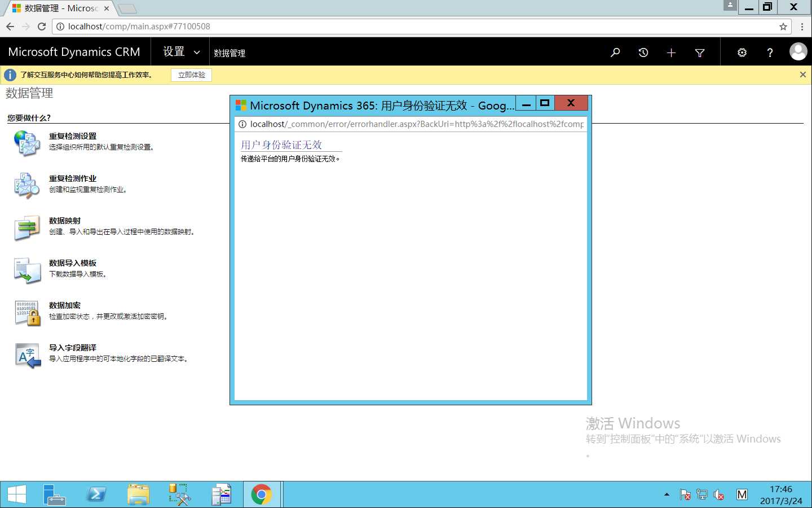Screen dimensions: 812x508
Task: Open the taskbar icon left of Chrome
Action: (222, 494)
